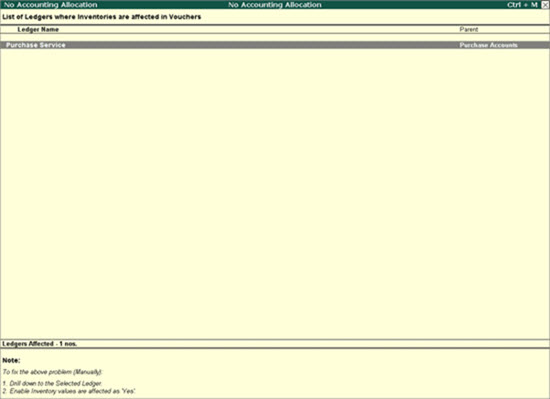
Task: Click the Ledger Name column header
Action: coord(38,29)
